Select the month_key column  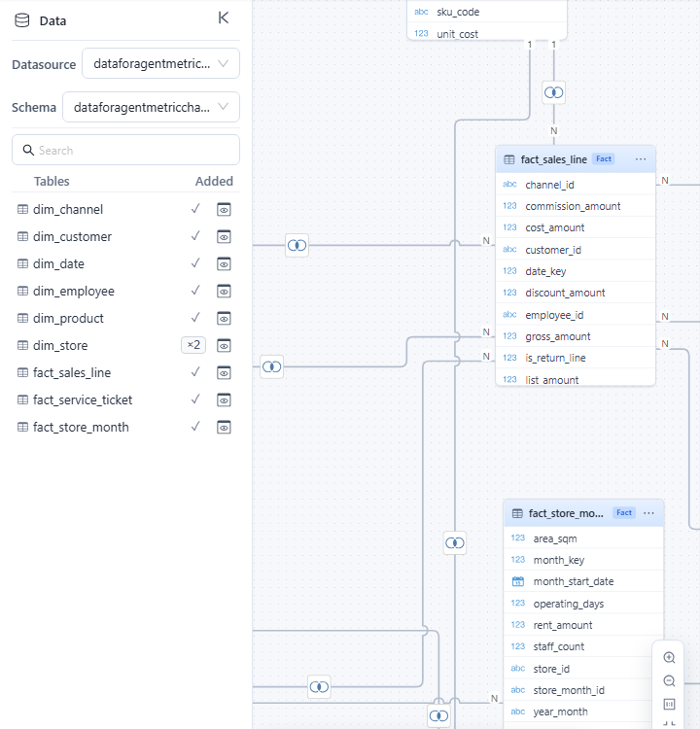point(583,560)
